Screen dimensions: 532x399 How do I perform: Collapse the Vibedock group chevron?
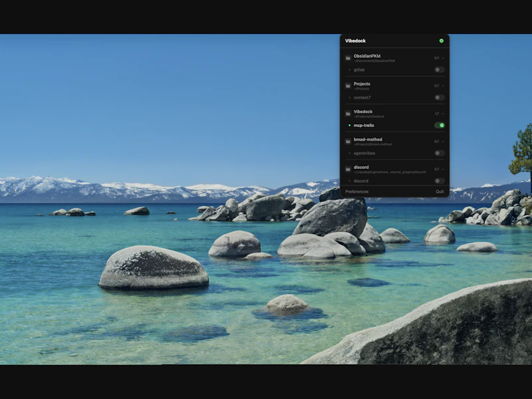click(443, 114)
